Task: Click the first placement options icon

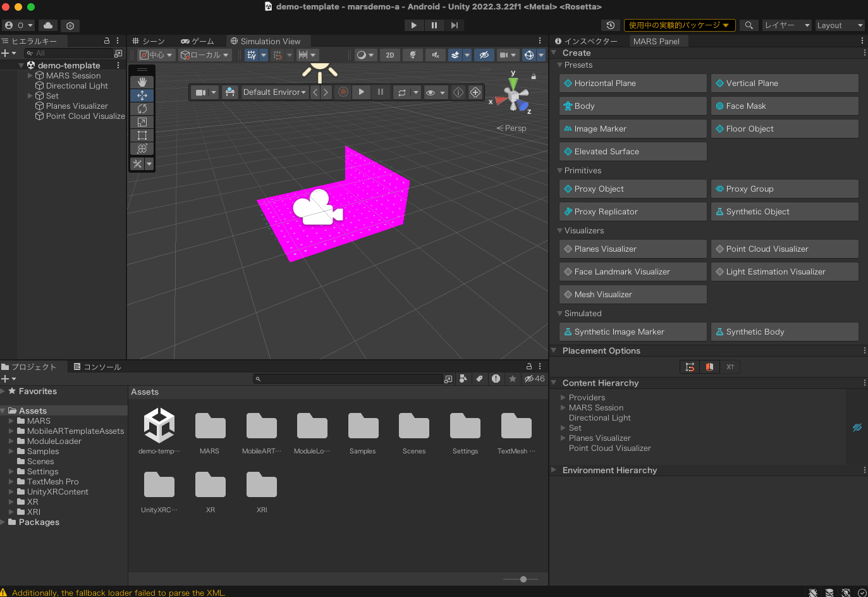Action: pos(690,367)
